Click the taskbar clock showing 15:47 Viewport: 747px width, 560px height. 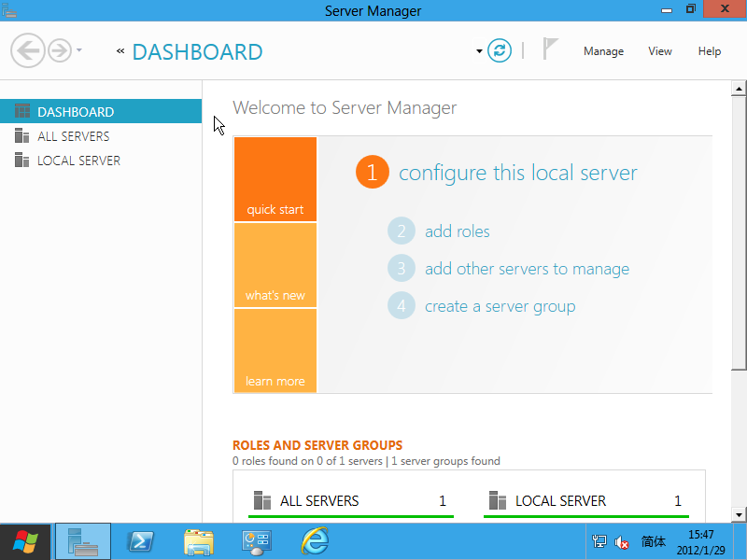coord(701,542)
